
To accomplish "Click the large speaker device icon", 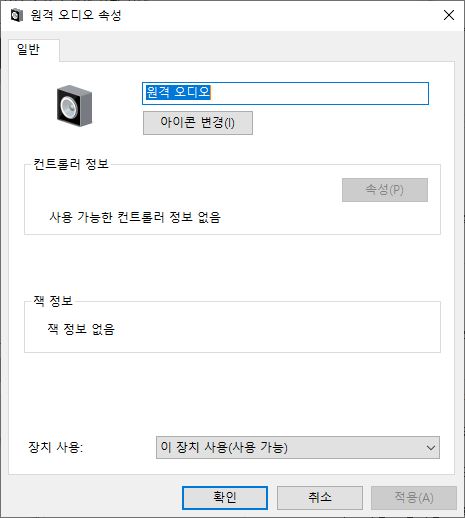I will coord(74,106).
